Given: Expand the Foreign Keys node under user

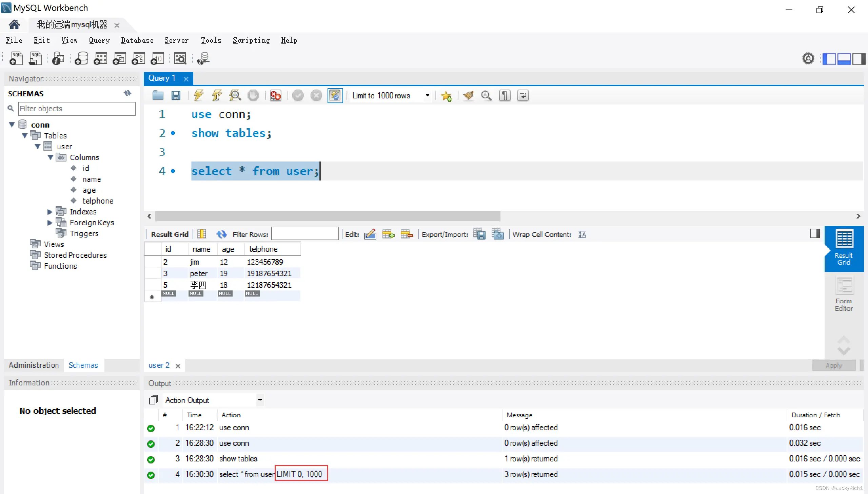Looking at the screenshot, I should [51, 222].
